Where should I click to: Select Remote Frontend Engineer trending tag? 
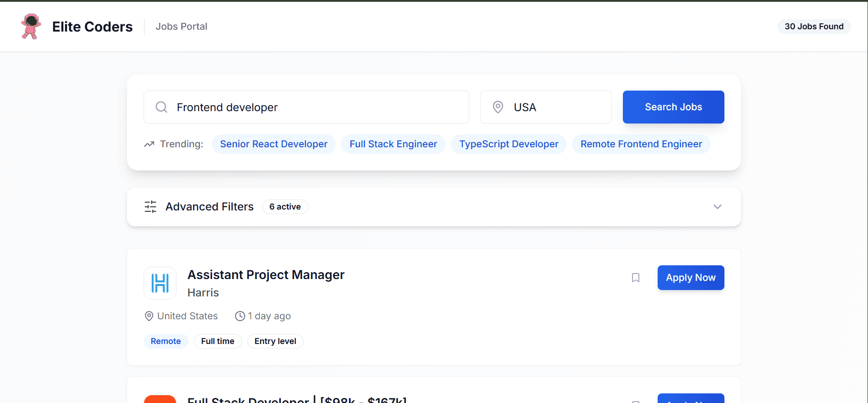click(641, 144)
